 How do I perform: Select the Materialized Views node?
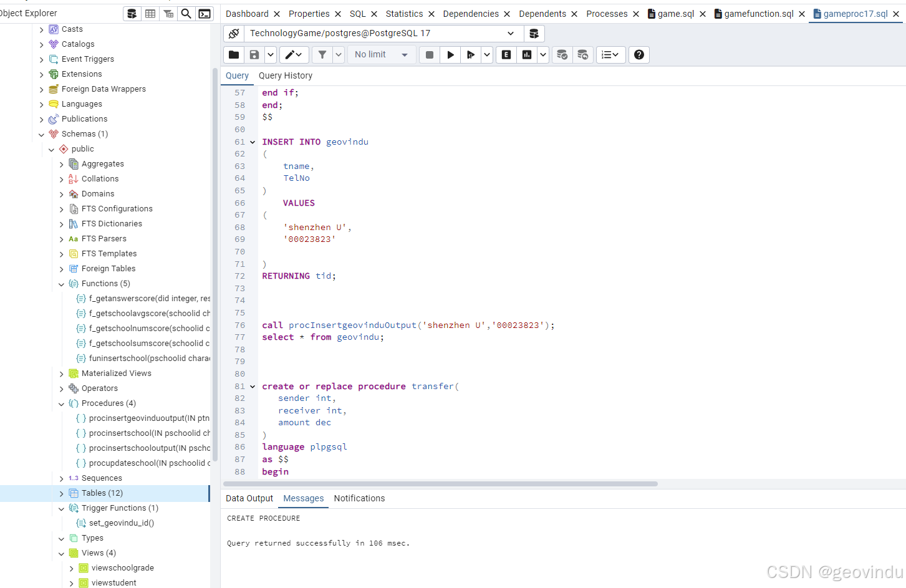click(117, 374)
